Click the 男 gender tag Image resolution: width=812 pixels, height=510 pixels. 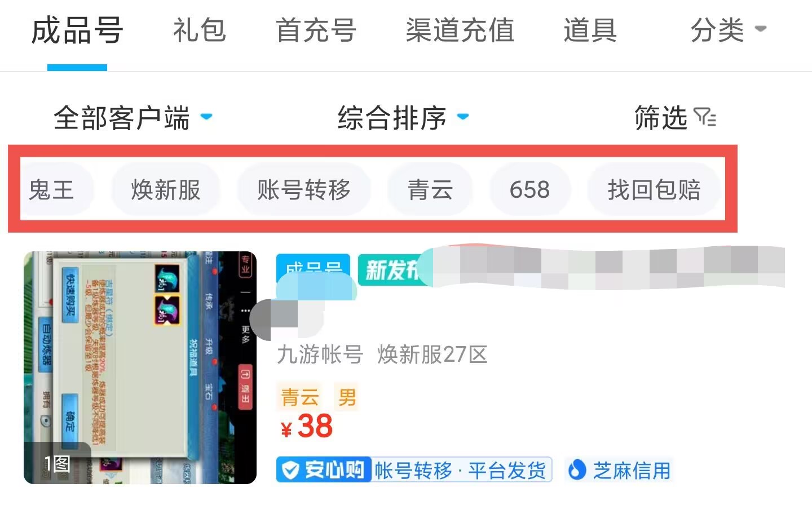tap(347, 397)
